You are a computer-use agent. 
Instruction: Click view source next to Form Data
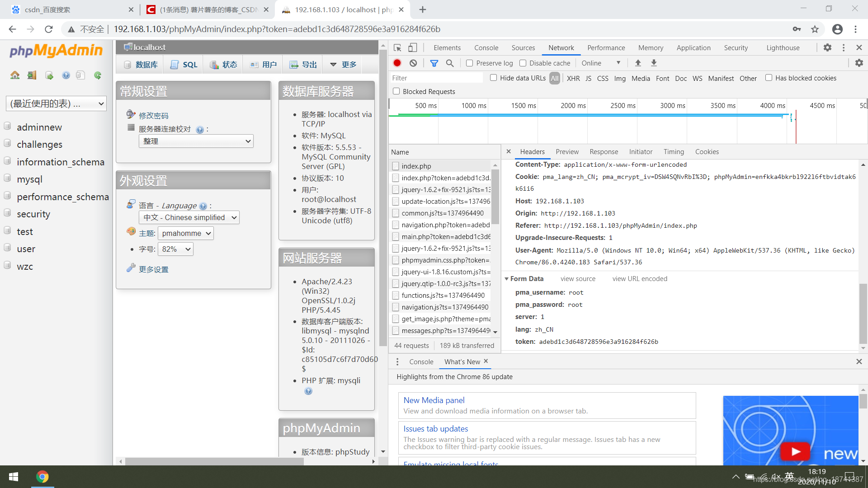[578, 279]
